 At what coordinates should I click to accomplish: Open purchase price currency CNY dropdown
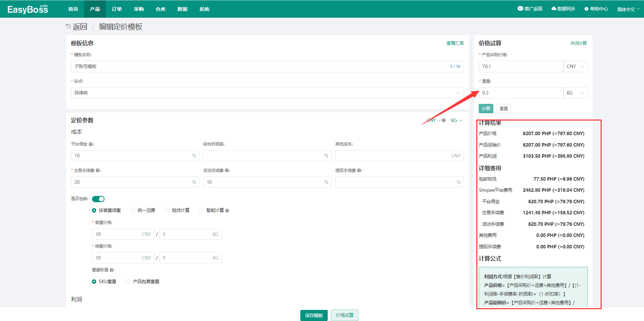click(x=575, y=67)
